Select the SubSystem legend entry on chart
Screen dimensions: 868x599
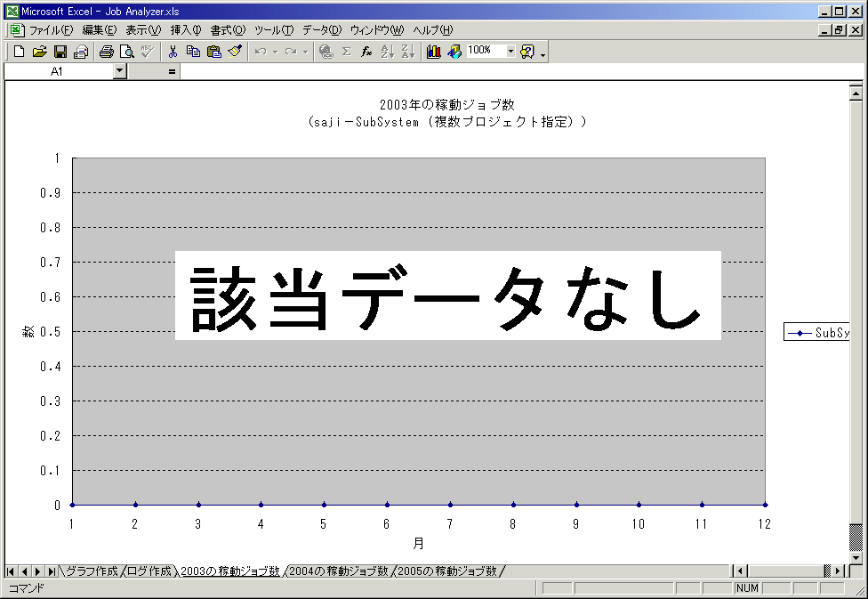click(818, 333)
